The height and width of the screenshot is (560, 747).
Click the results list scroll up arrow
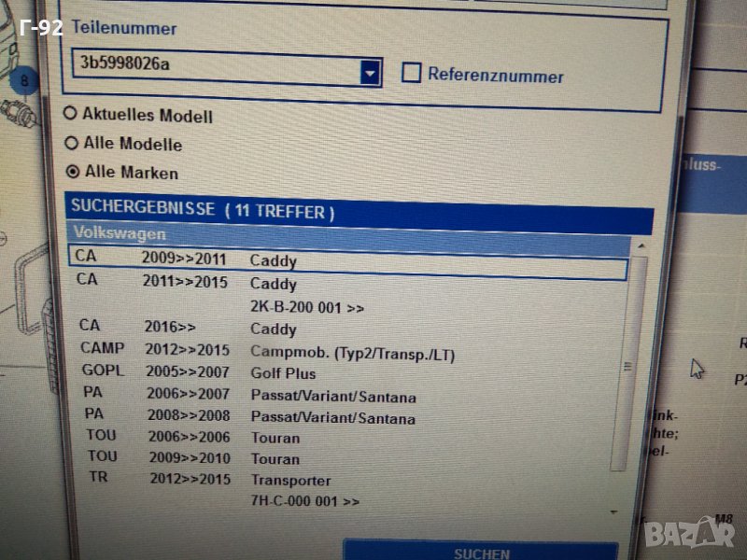[641, 245]
